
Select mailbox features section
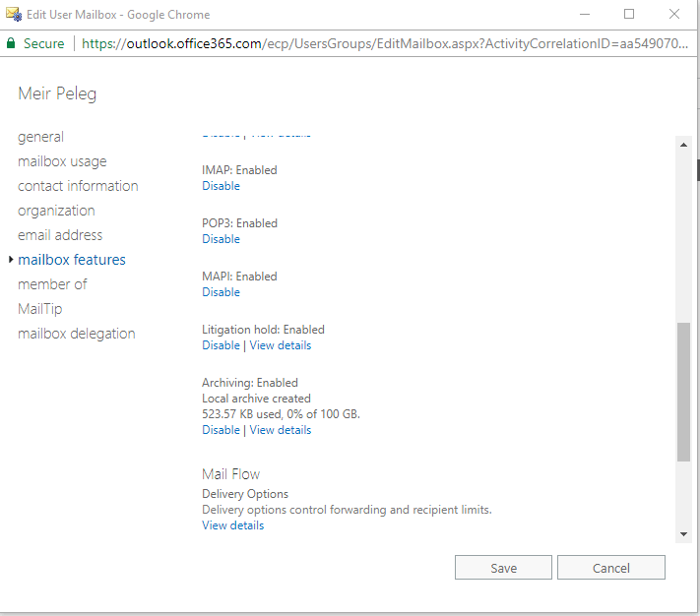coord(72,260)
